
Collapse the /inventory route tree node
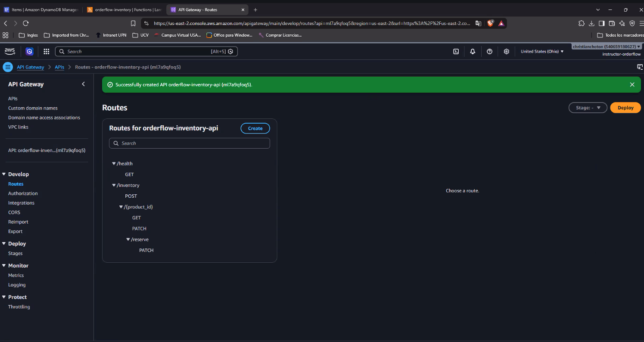(x=114, y=185)
